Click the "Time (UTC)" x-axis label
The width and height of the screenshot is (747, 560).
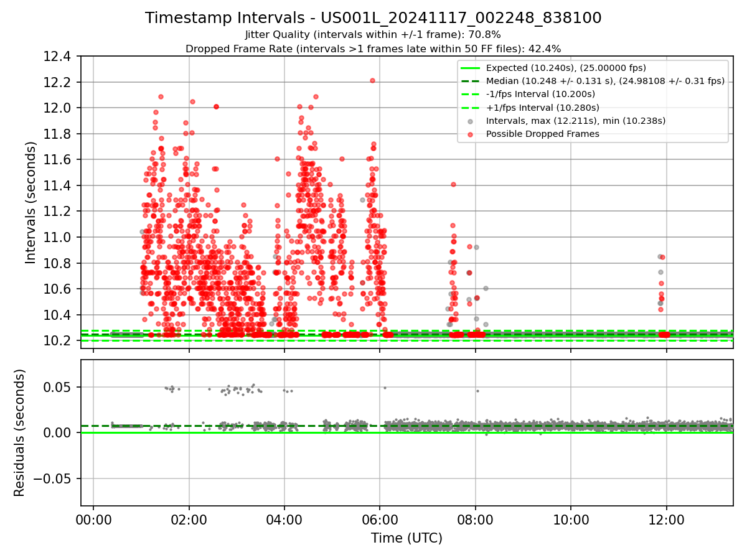tap(406, 538)
